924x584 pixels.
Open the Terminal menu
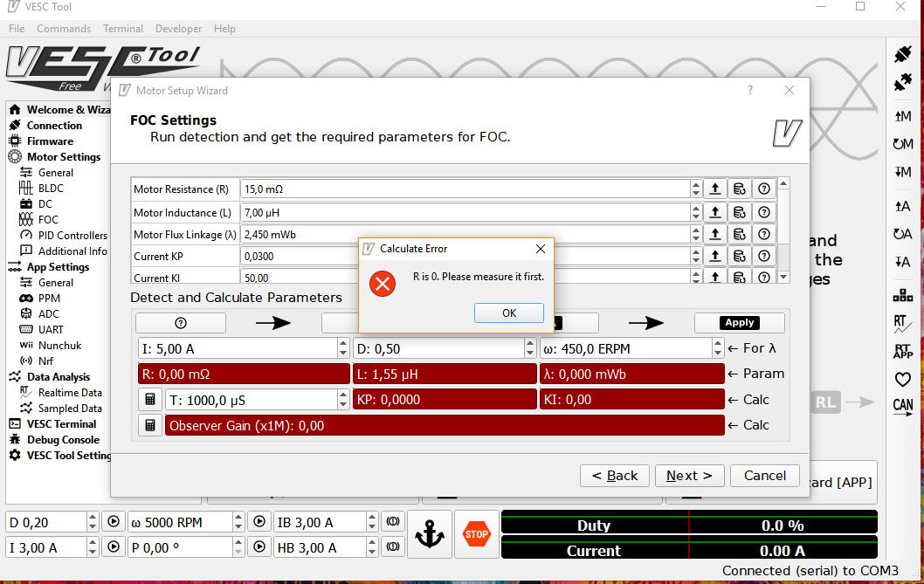pos(123,29)
